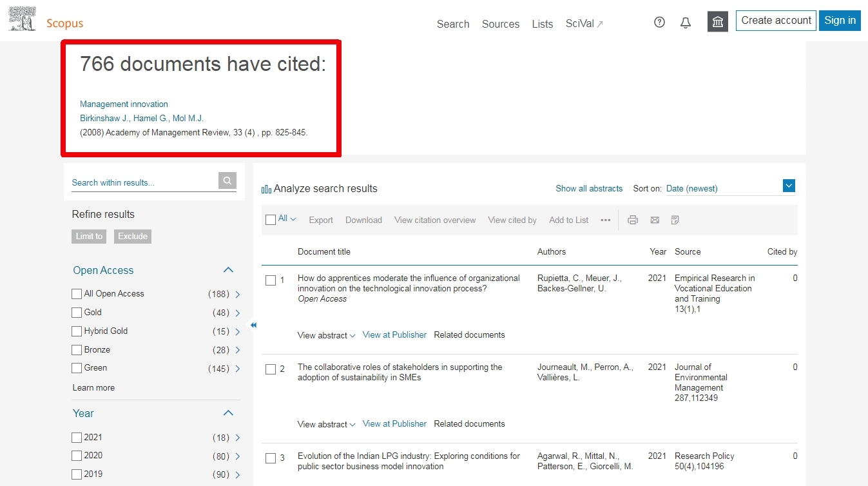Click the Create account button
Viewport: 868px width, 486px height.
click(x=776, y=21)
